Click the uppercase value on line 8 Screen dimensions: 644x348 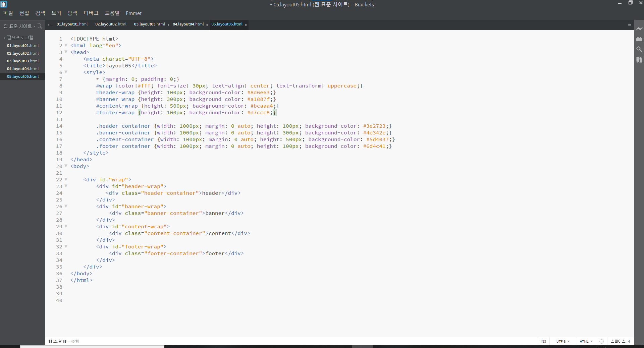point(342,86)
